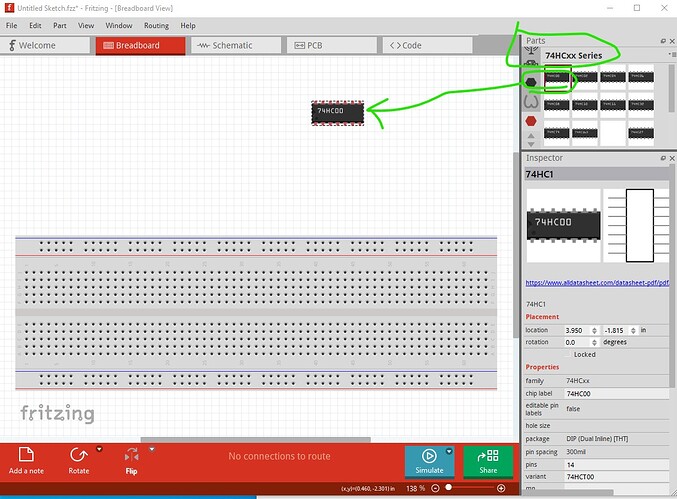The width and height of the screenshot is (677, 499).
Task: Open the Help menu
Action: coord(188,25)
